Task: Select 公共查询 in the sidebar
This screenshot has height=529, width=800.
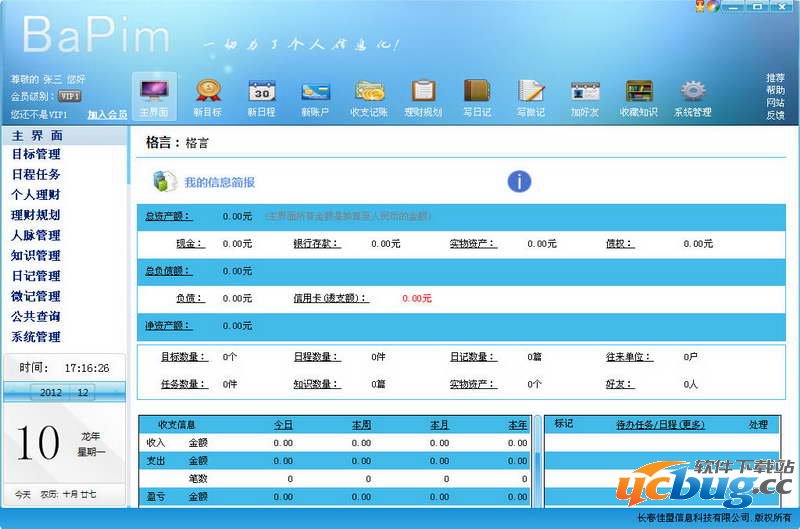Action: [x=36, y=316]
